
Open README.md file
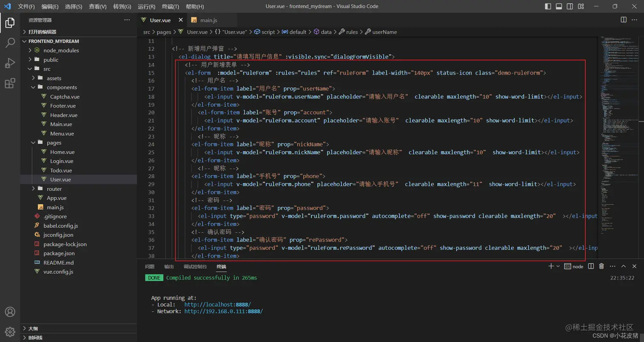click(79, 262)
